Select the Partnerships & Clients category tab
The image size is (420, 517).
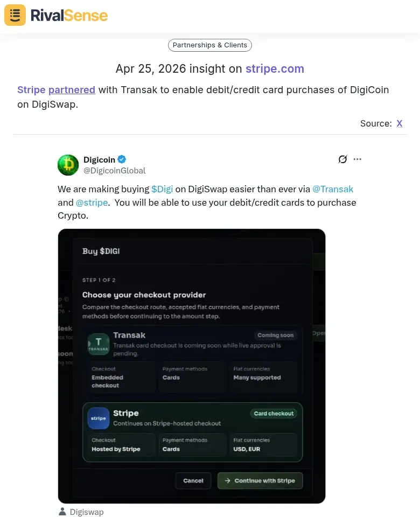[x=209, y=45]
